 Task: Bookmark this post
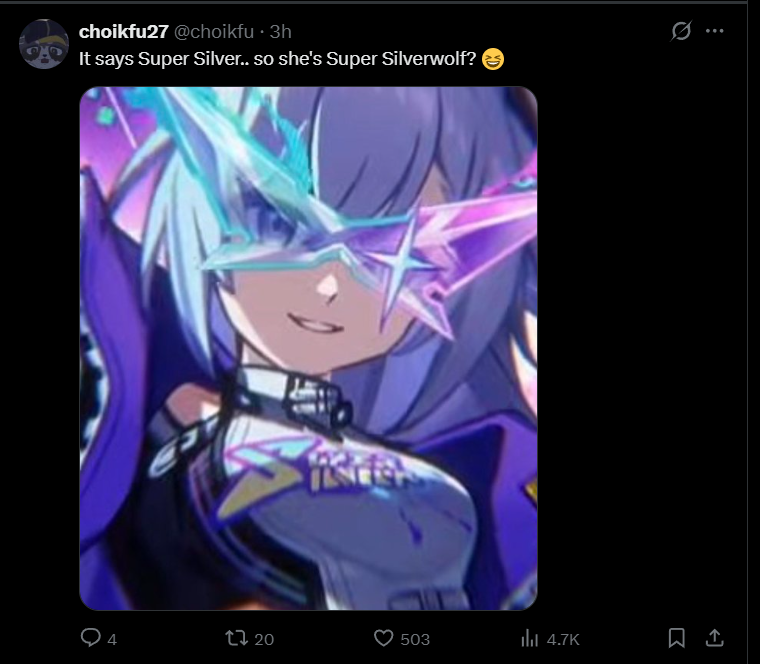tap(677, 638)
